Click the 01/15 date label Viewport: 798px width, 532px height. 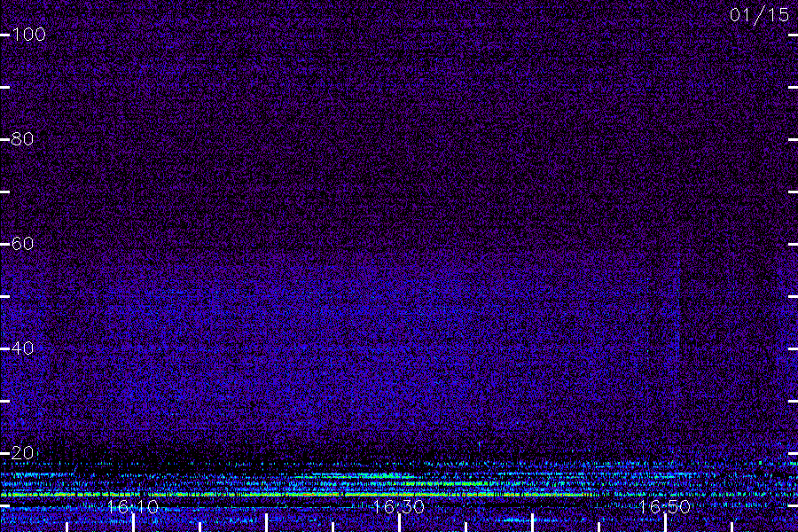coord(759,15)
